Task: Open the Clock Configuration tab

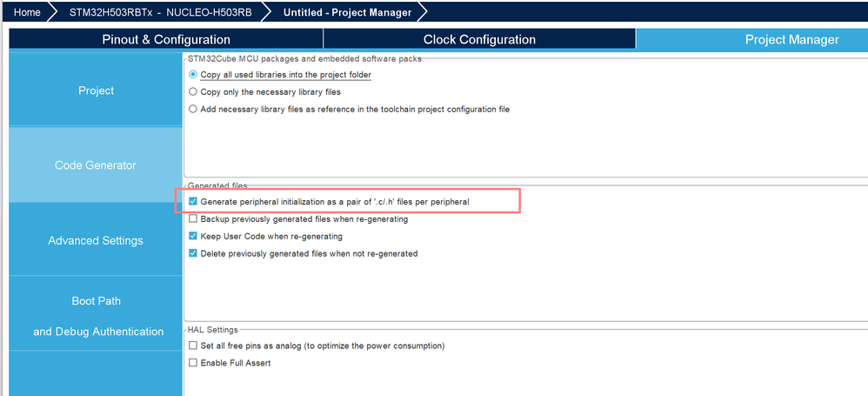Action: [x=479, y=39]
